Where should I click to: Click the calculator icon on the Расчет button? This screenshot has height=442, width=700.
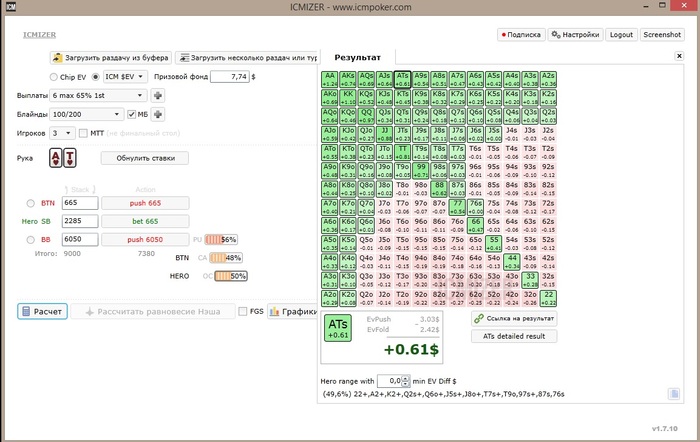pyautogui.click(x=26, y=312)
